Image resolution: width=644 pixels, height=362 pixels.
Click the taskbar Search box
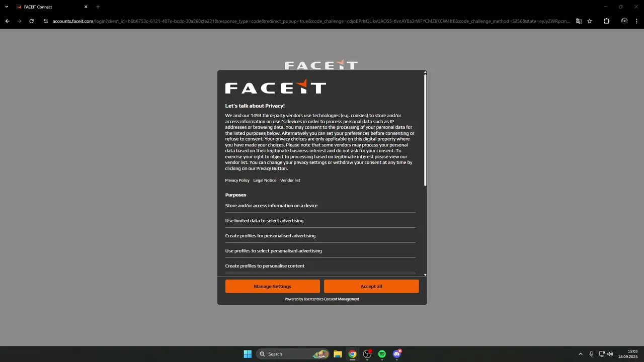(x=293, y=354)
